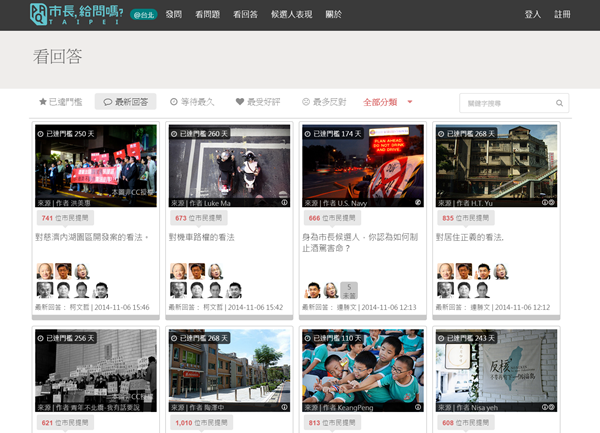The height and width of the screenshot is (433, 600).
Task: Open the 對機車路權的看法 question
Action: pos(201,237)
